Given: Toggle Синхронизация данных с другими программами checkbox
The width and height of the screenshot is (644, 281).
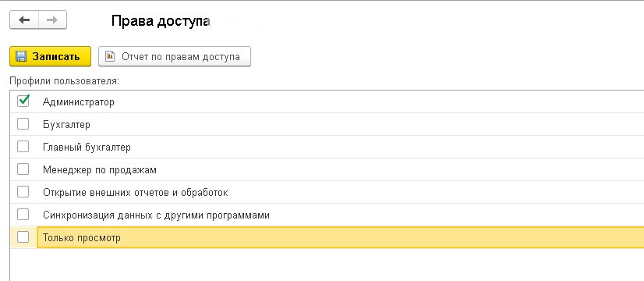Looking at the screenshot, I should [23, 215].
